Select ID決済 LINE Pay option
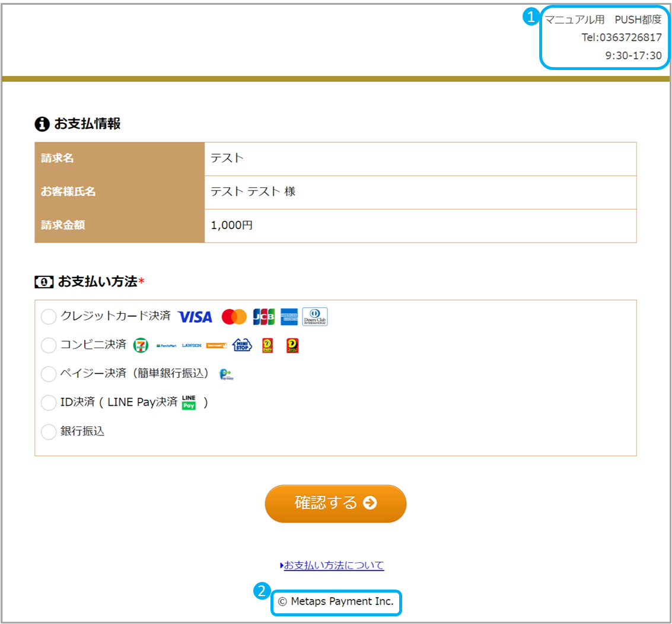The image size is (672, 624). [49, 403]
